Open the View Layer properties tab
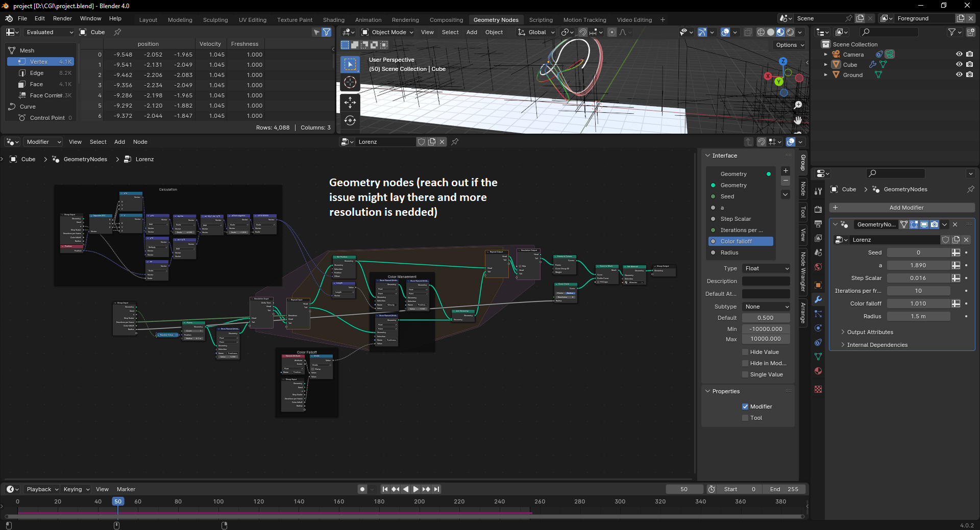This screenshot has height=530, width=980. [818, 238]
